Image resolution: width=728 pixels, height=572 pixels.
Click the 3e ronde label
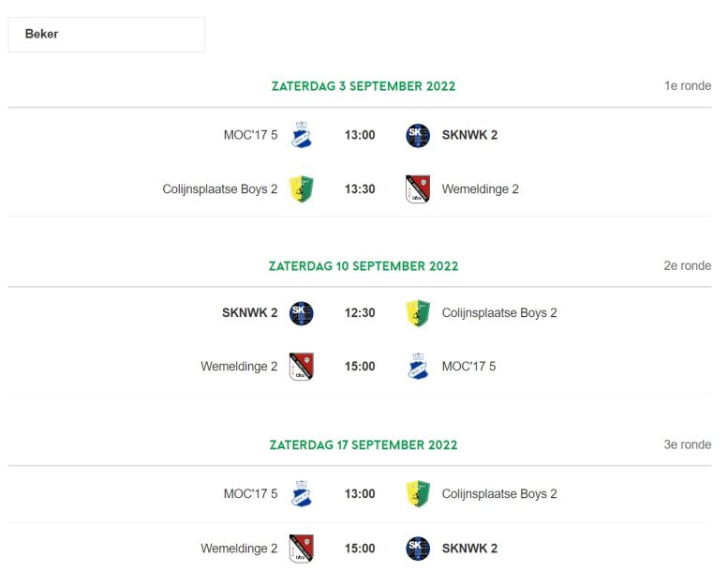tap(688, 444)
